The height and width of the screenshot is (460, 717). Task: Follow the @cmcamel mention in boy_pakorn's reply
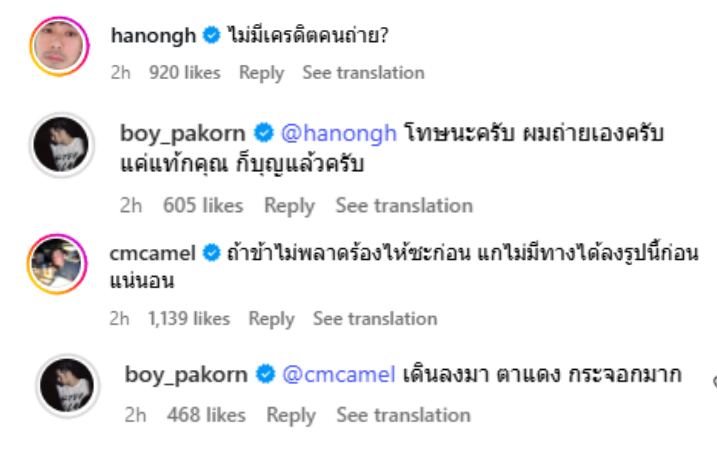tap(339, 375)
